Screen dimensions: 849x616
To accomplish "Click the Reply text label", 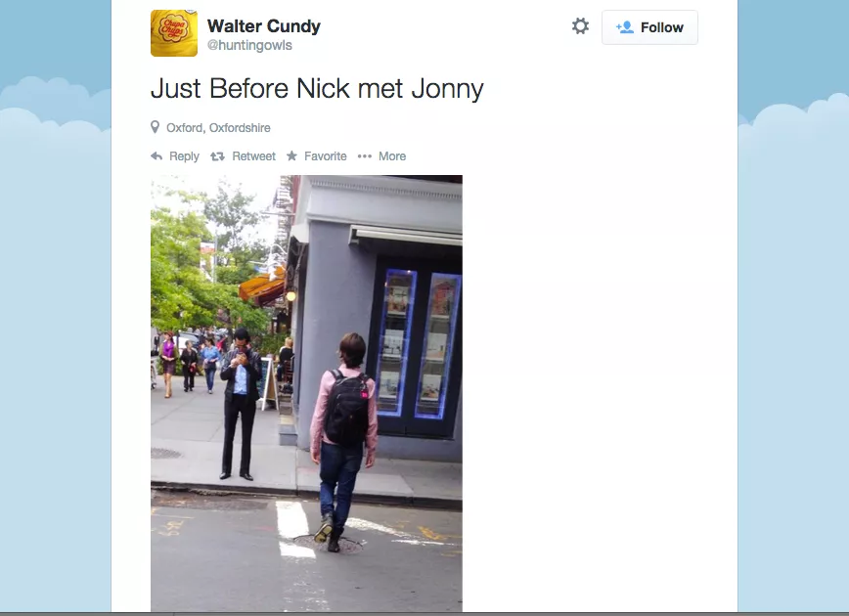I will (x=184, y=156).
